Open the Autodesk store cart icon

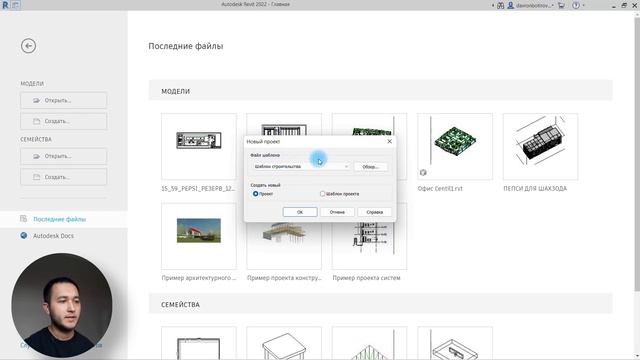coord(562,5)
